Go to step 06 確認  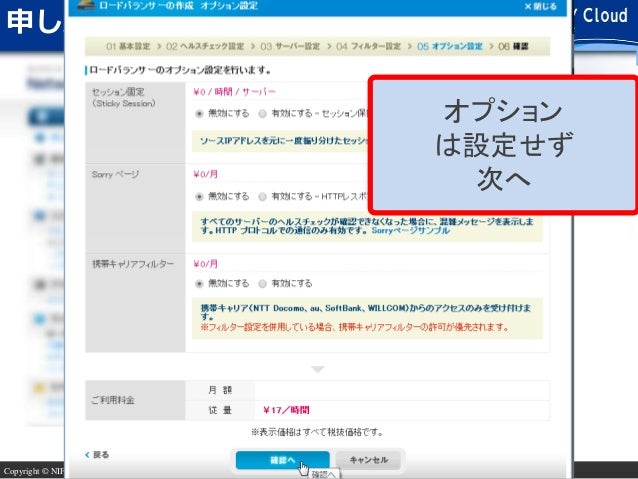pos(513,46)
